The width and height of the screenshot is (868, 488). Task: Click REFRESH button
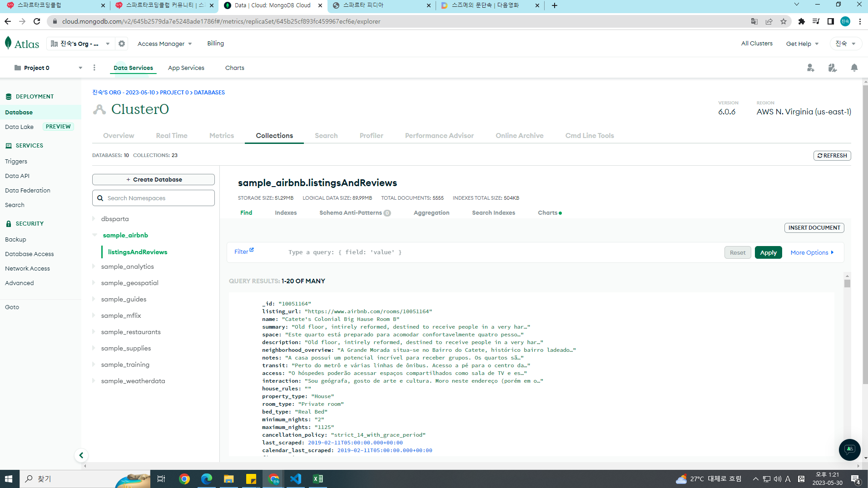pyautogui.click(x=832, y=156)
